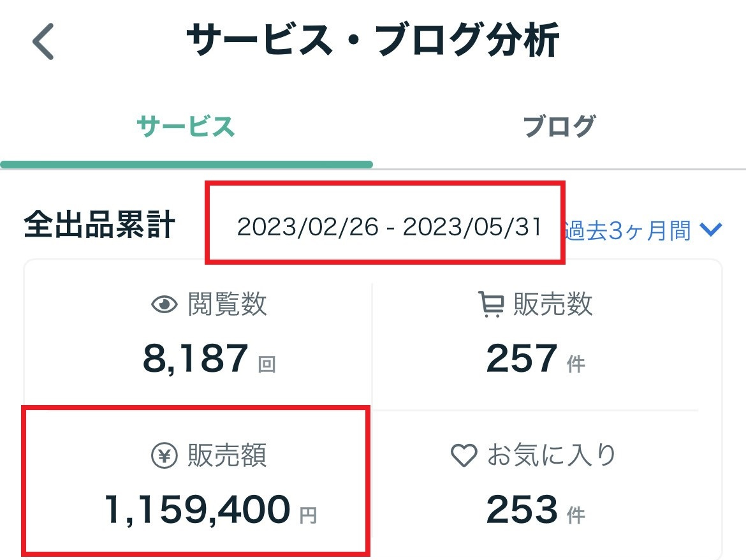Click the サービス・ブログ分析 page title
The image size is (746, 560).
[x=373, y=42]
